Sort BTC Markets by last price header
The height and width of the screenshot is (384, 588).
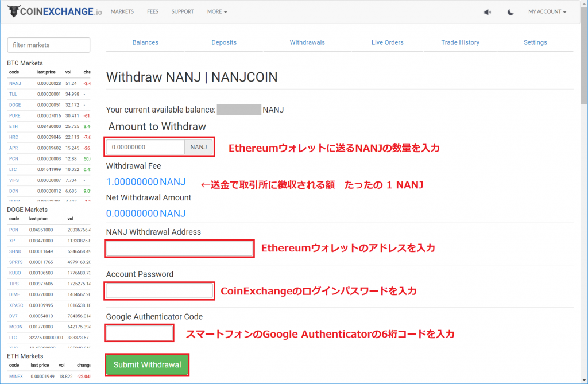(46, 72)
